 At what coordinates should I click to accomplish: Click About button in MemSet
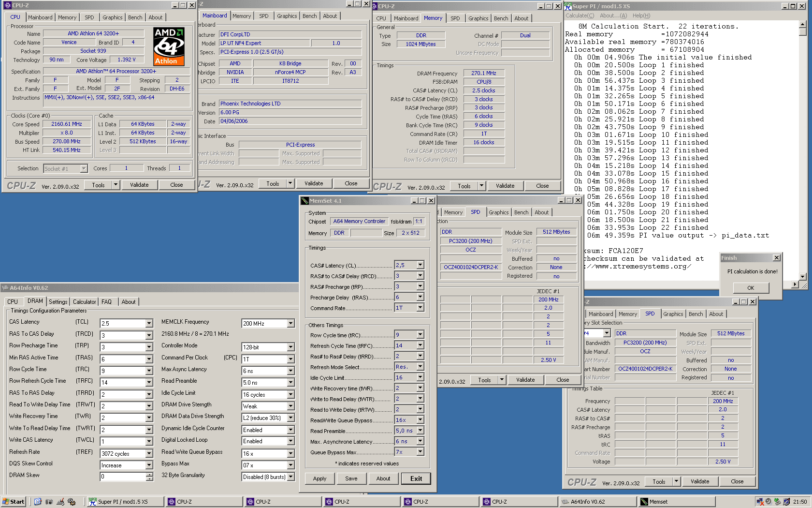[383, 478]
